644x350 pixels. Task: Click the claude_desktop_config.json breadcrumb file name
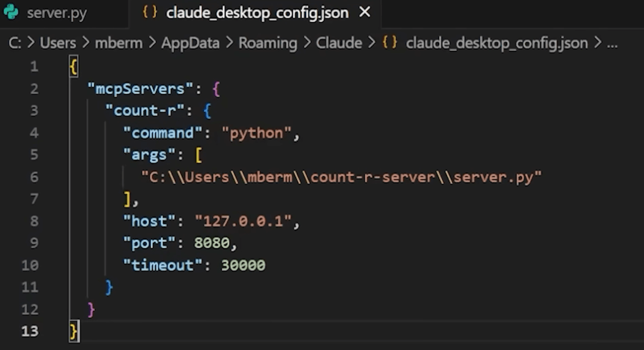(497, 43)
